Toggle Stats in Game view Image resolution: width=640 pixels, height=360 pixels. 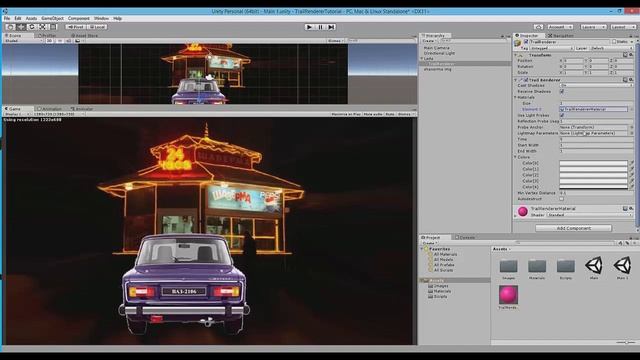point(390,114)
